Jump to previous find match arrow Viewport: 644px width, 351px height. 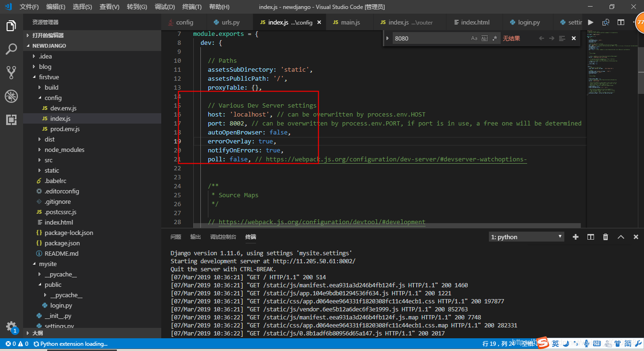click(x=541, y=38)
